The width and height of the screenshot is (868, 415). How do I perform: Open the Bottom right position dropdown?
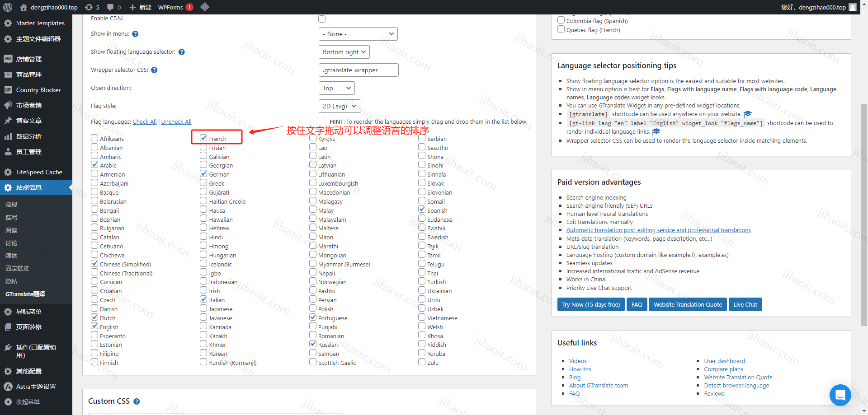(344, 52)
